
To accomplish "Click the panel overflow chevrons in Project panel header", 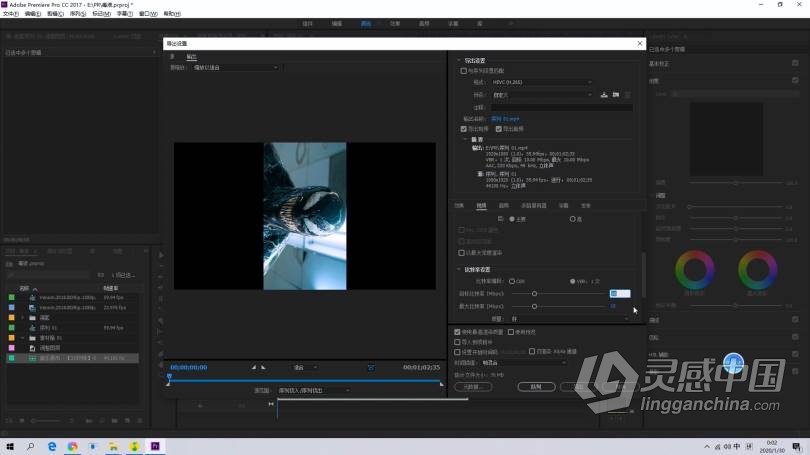I will coord(146,251).
